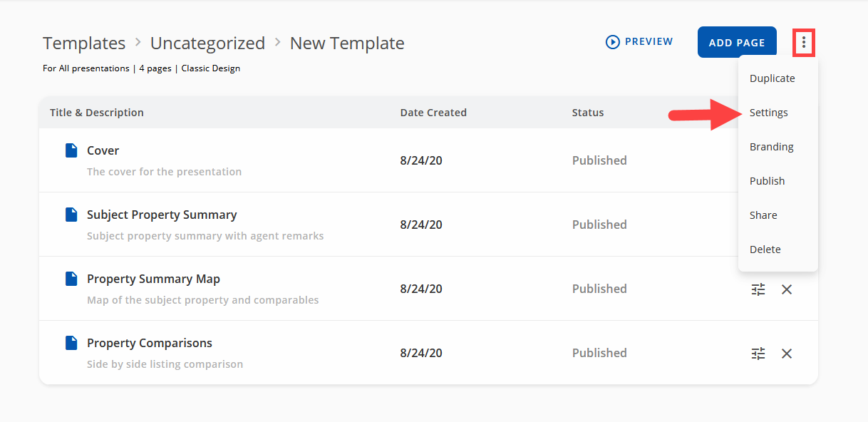Open Branding from the dropdown menu
Viewport: 868px width, 422px height.
tap(771, 147)
